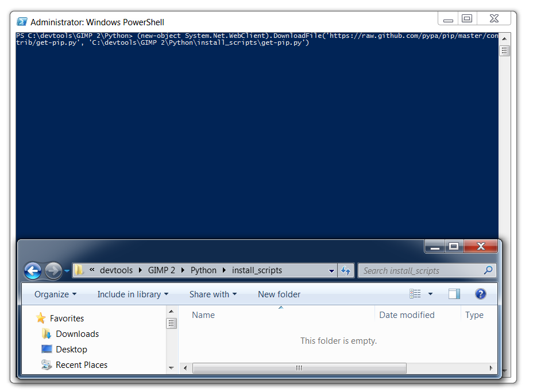This screenshot has height=392, width=533.
Task: Minimize the PowerShell window
Action: coord(448,18)
